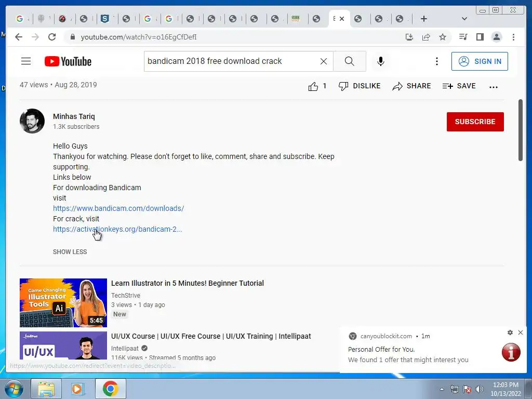This screenshot has height=399, width=532.
Task: Subscribe to Minhas Tariq
Action: (475, 122)
